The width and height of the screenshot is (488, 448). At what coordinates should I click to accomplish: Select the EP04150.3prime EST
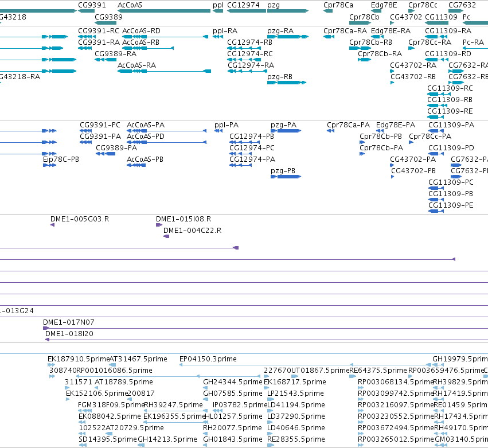click(x=305, y=365)
